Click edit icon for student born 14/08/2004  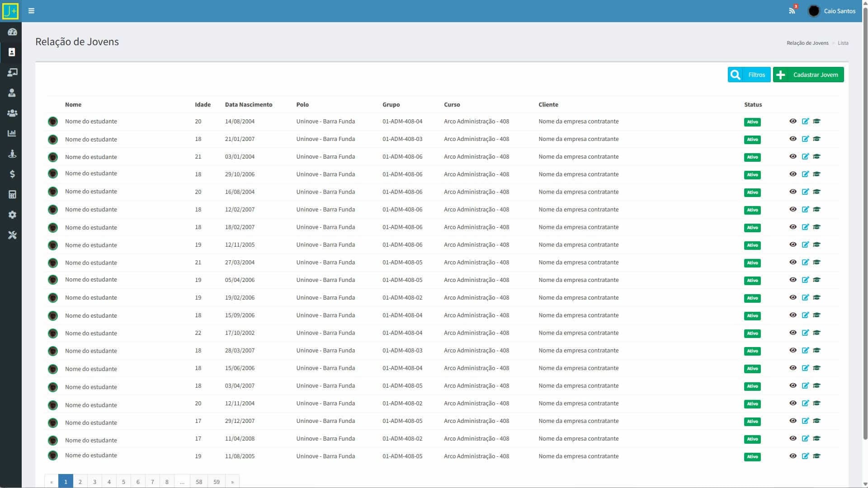(x=805, y=121)
